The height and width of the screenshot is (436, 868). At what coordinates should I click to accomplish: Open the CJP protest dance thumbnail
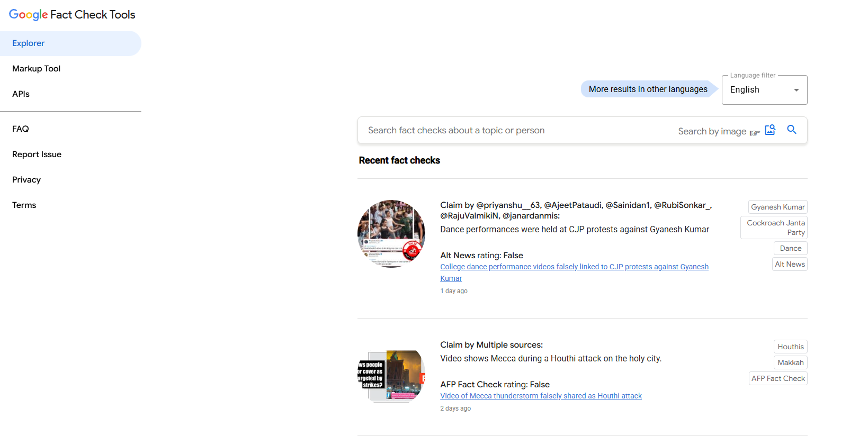point(391,234)
